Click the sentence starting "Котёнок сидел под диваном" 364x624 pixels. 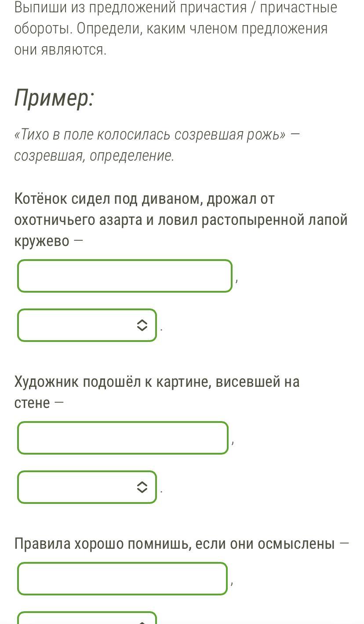(x=144, y=199)
